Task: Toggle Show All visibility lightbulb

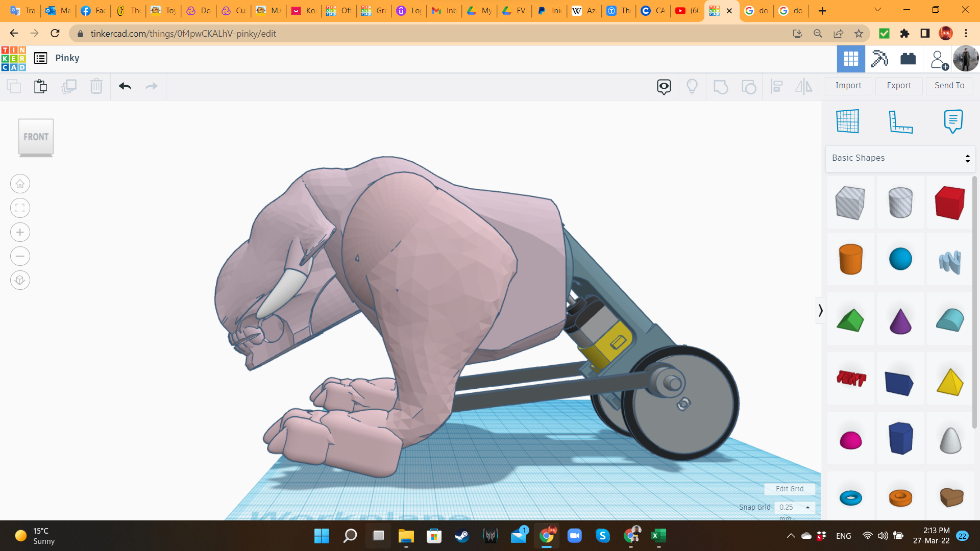Action: tap(692, 86)
